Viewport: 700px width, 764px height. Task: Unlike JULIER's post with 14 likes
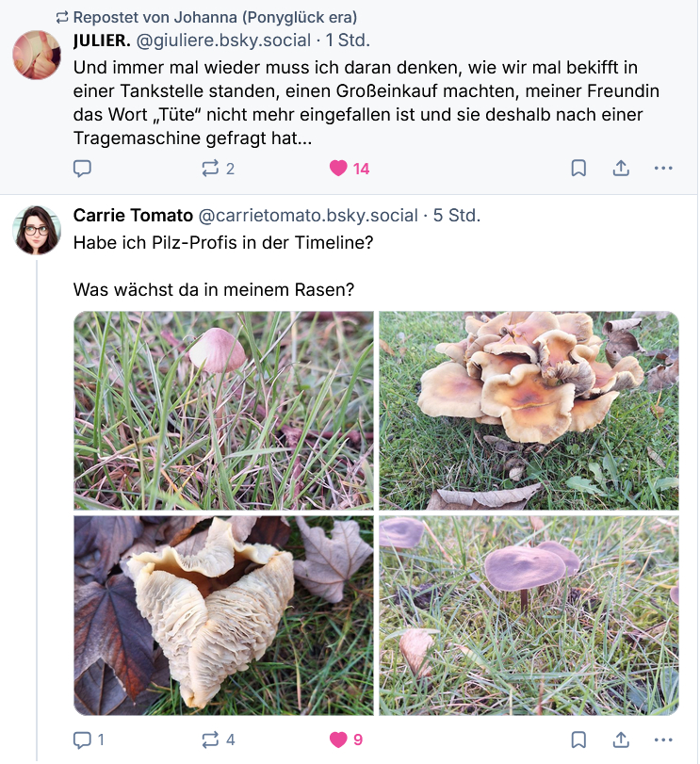pyautogui.click(x=339, y=169)
